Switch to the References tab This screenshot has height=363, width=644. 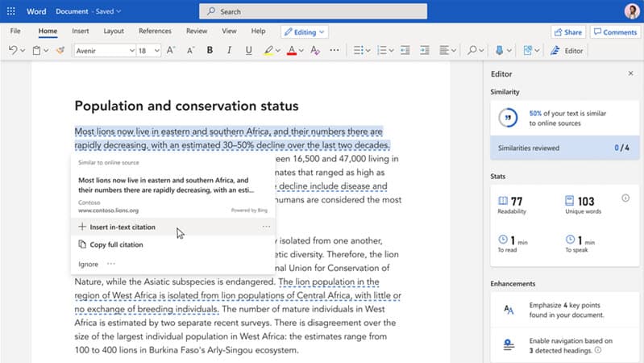click(155, 31)
